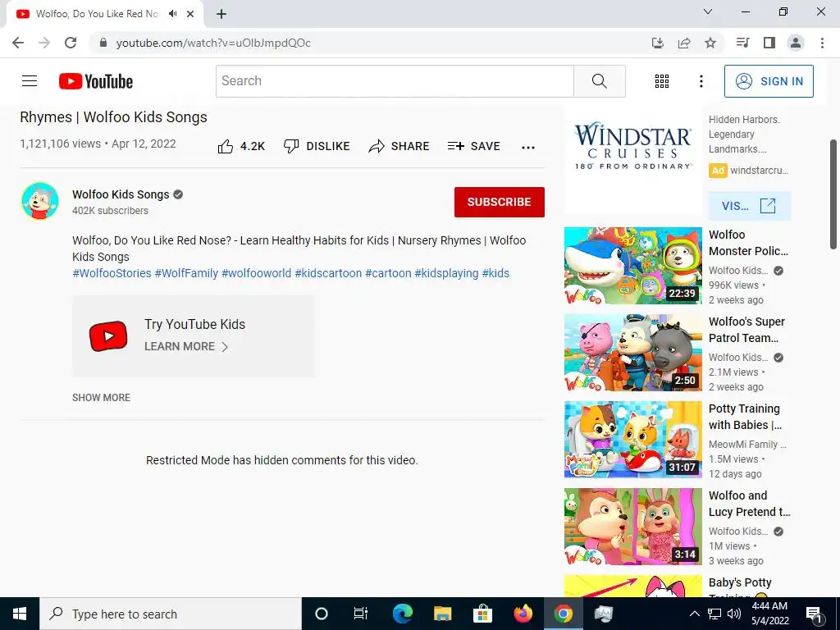The image size is (840, 630).
Task: Click 'Wolfoo's Super Patrol Team' title
Action: click(x=746, y=330)
